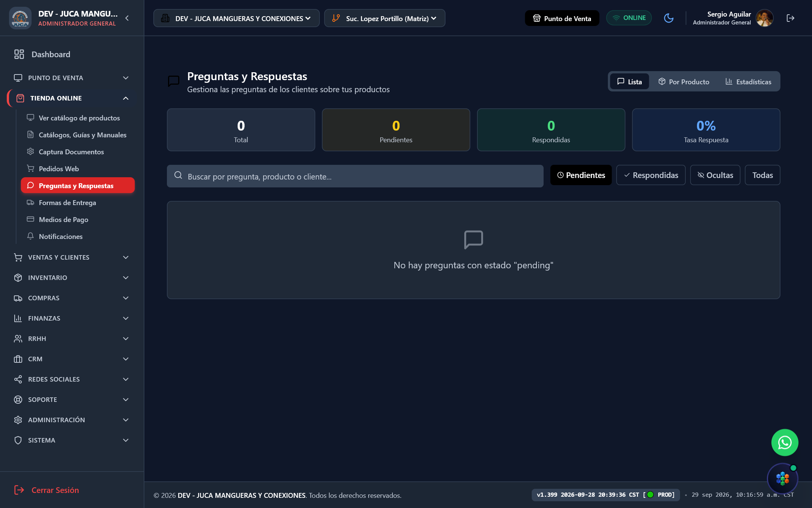This screenshot has height=508, width=812.
Task: Show Todas questions filter
Action: pos(762,175)
